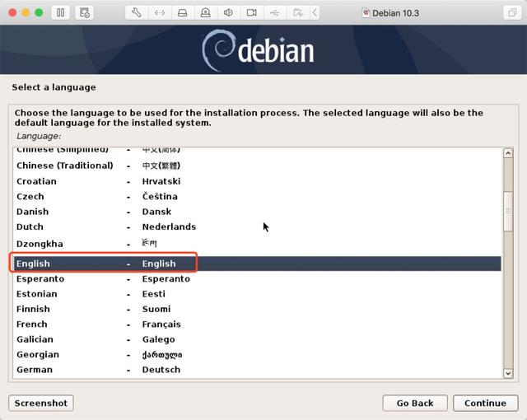Click the Debian 10.3 title icon

click(366, 13)
